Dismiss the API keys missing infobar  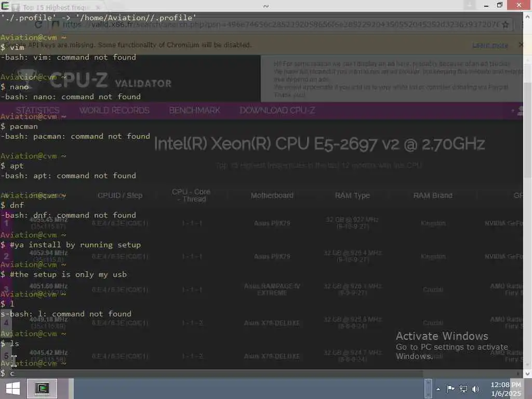click(x=521, y=45)
